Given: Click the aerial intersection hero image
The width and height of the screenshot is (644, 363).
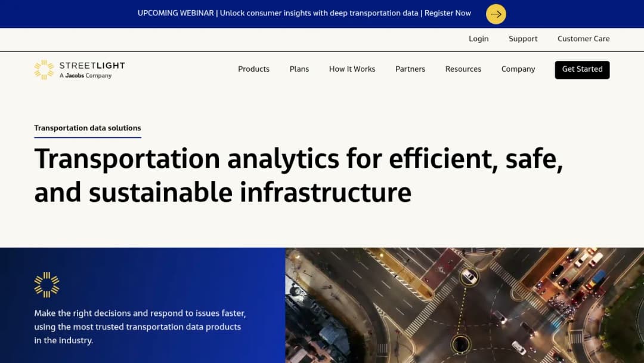Looking at the screenshot, I should tap(465, 305).
